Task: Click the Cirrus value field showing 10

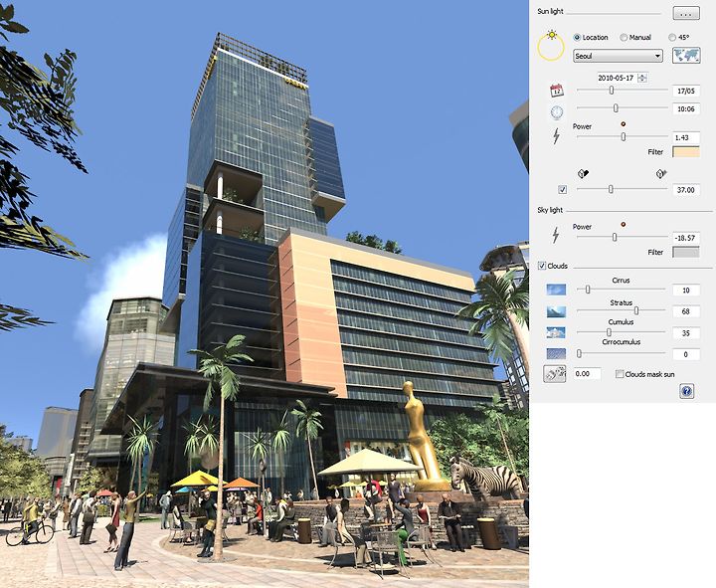Action: pyautogui.click(x=686, y=291)
